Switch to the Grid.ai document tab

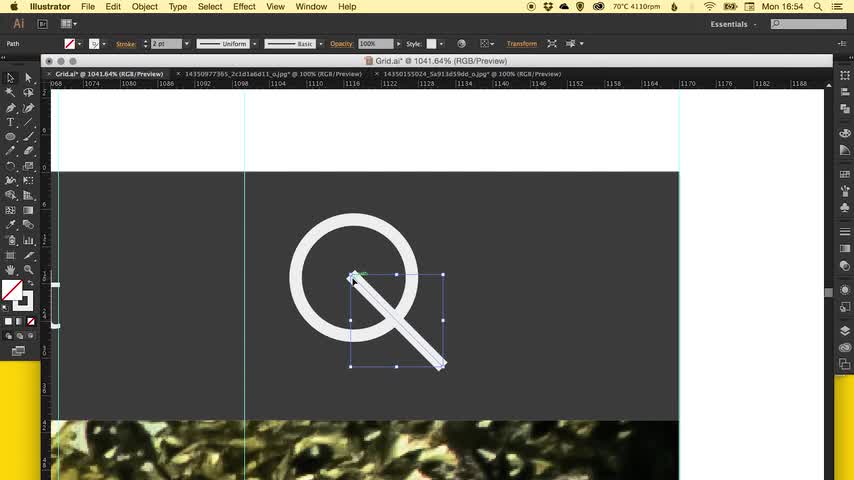click(109, 74)
